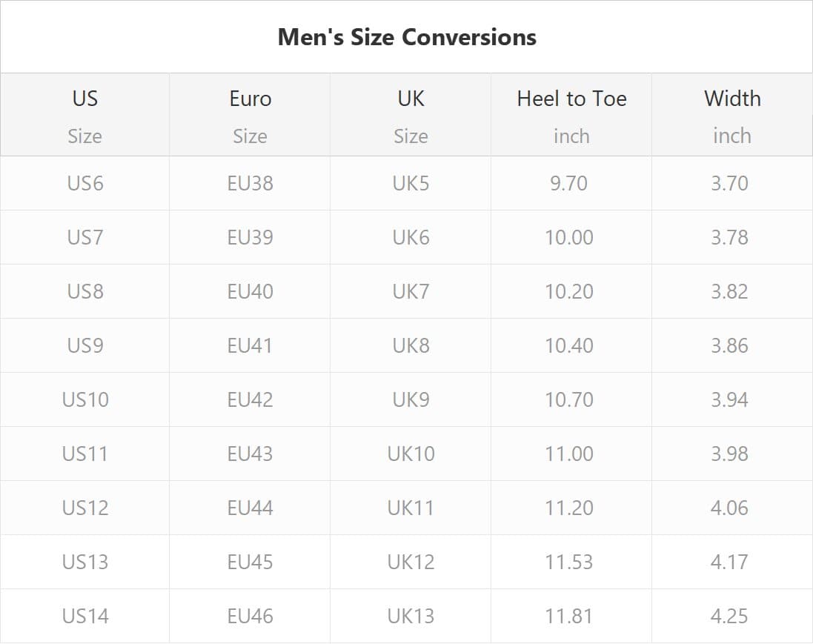The width and height of the screenshot is (813, 644).
Task: Click the Heel to Toe header
Action: coord(571,99)
